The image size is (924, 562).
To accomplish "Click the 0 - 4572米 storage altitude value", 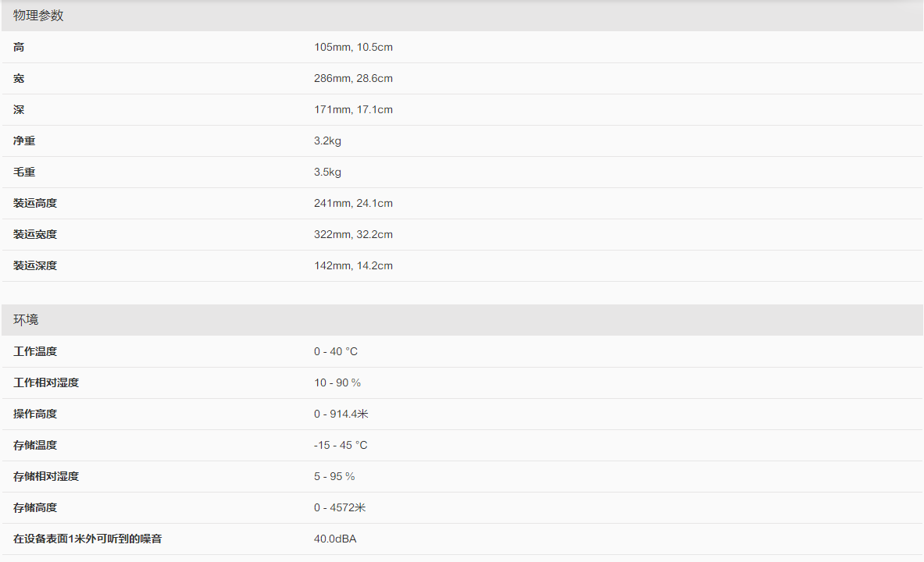I will click(x=340, y=508).
